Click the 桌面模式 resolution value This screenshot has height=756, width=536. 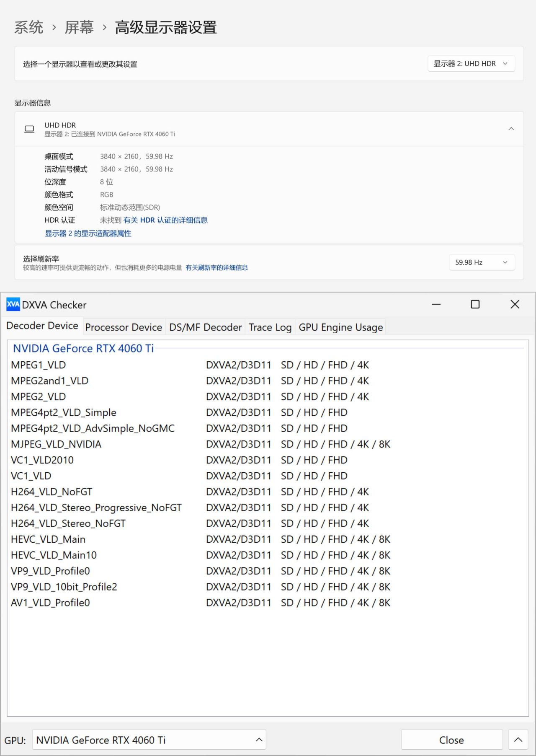tap(136, 156)
